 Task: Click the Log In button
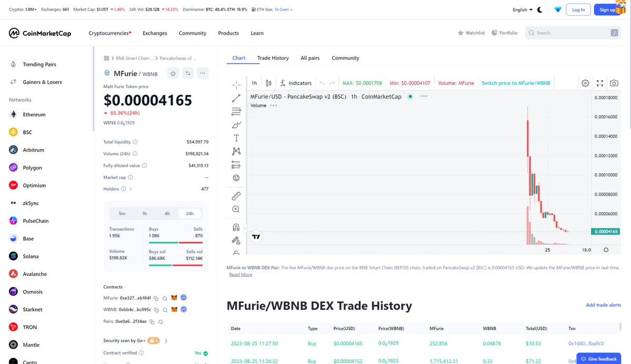click(x=578, y=9)
